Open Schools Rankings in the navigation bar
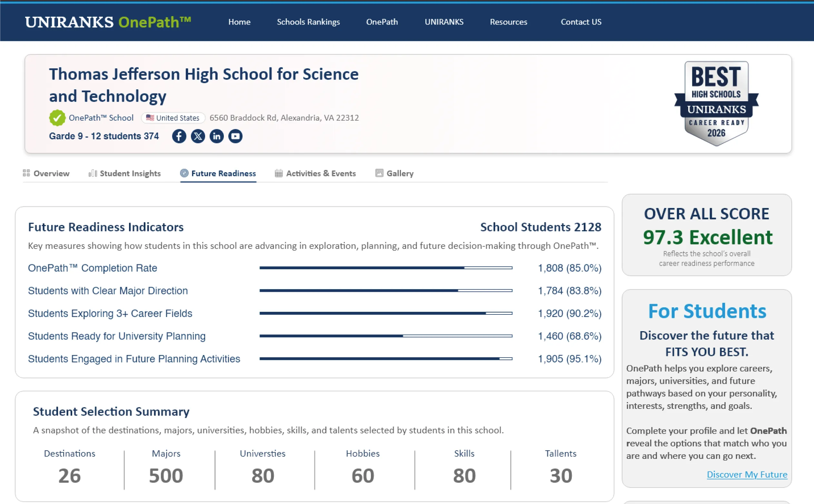The width and height of the screenshot is (814, 504). 308,22
